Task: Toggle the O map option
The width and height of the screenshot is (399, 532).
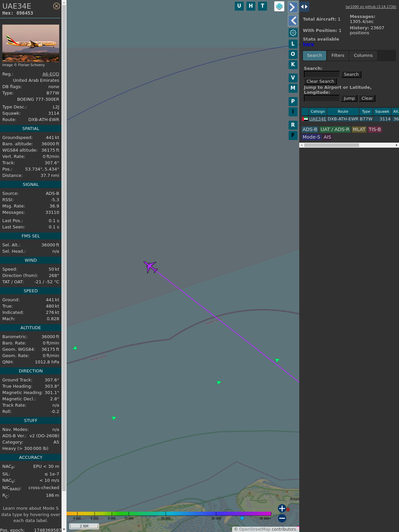Action: point(293,54)
